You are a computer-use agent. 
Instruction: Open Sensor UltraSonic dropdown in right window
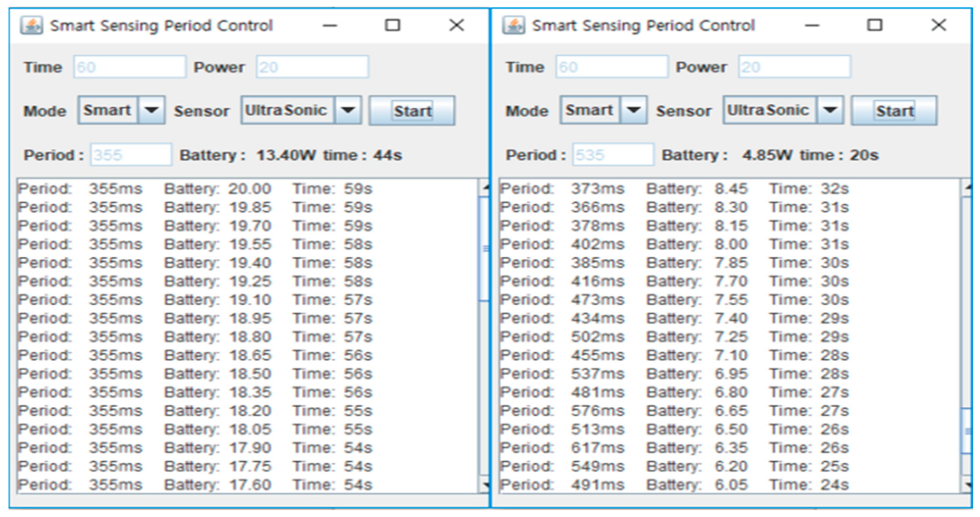tap(830, 110)
